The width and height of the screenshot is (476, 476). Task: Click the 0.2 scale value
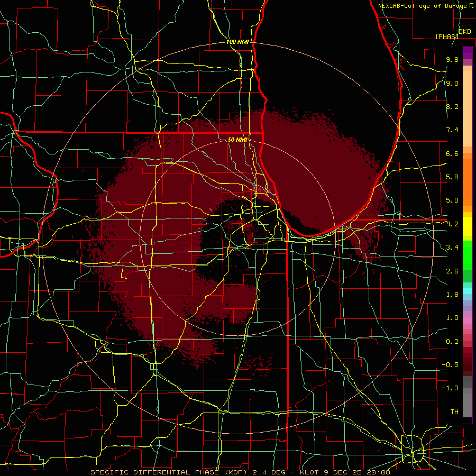coord(452,342)
